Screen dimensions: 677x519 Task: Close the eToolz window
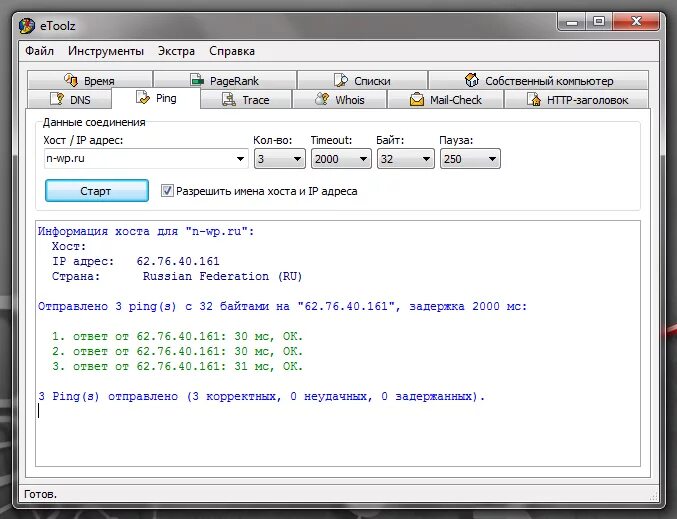point(636,22)
